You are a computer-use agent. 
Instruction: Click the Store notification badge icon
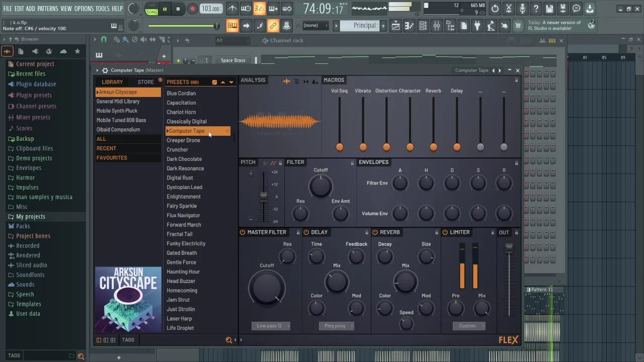160,80
